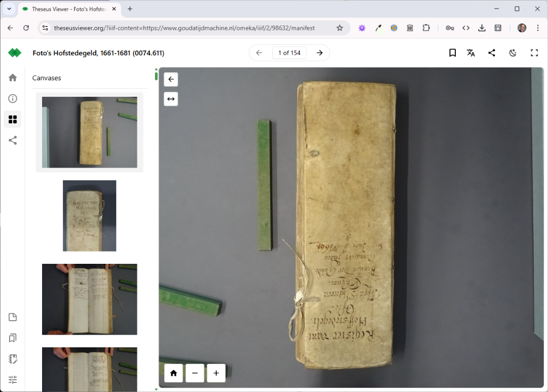Screen dimensions: 548x392
Task: Bookmark this manifest using top bar icon
Action: 452,53
